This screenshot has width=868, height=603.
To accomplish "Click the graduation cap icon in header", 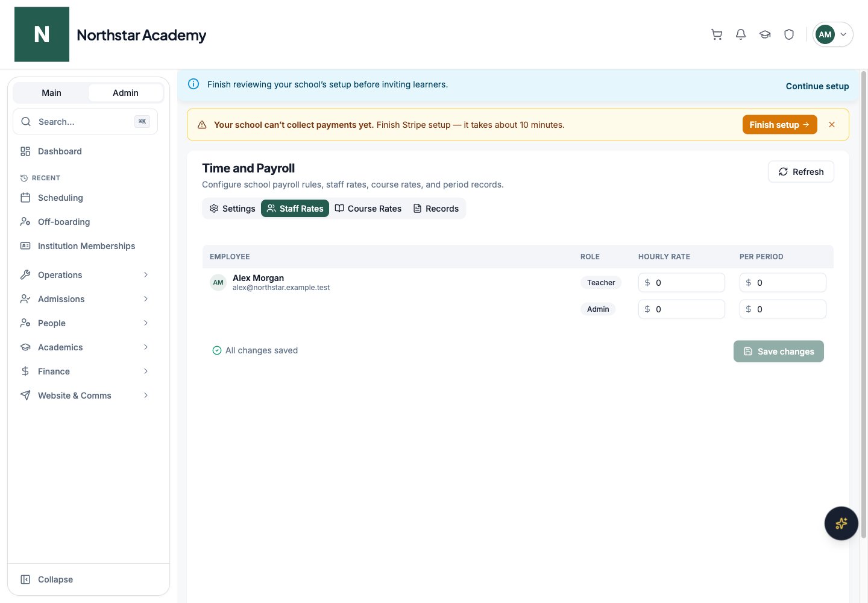I will tap(765, 34).
